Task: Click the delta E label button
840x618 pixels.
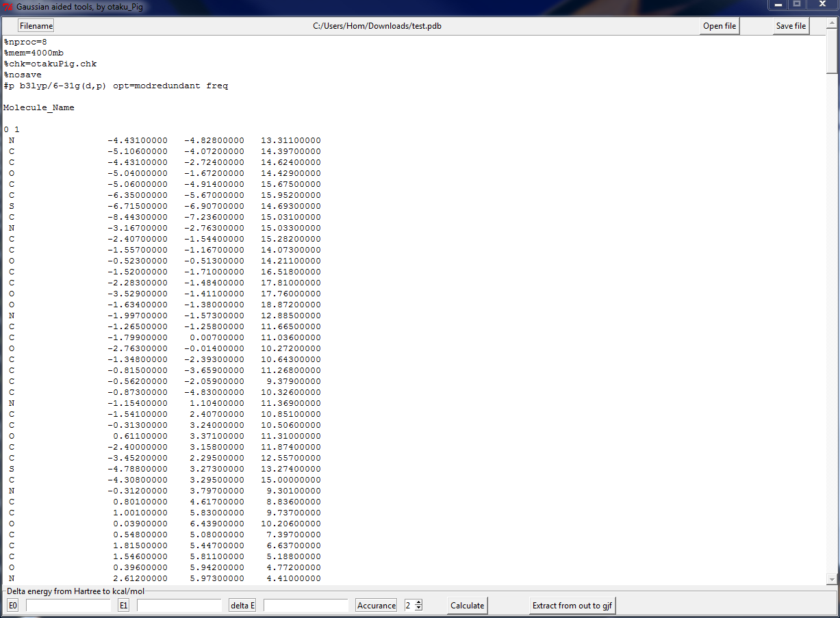Action: (x=242, y=605)
